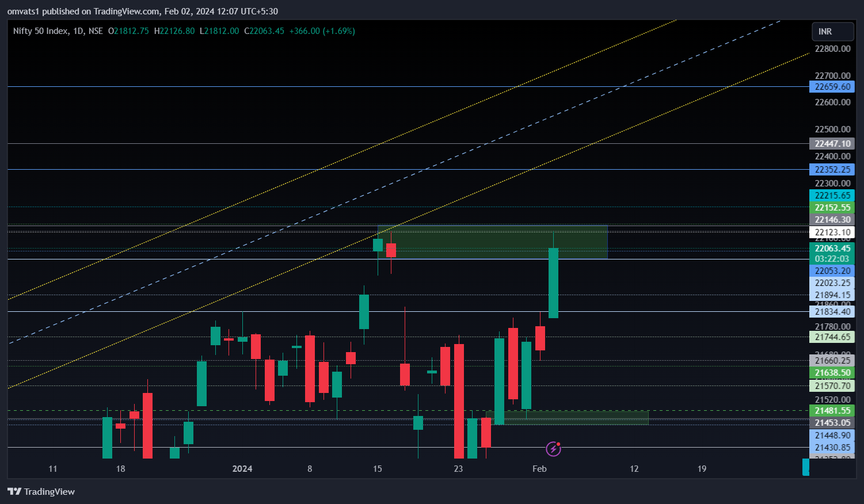Screen dimensions: 864x504
Task: Select the 21448.90 price label
Action: pos(832,436)
